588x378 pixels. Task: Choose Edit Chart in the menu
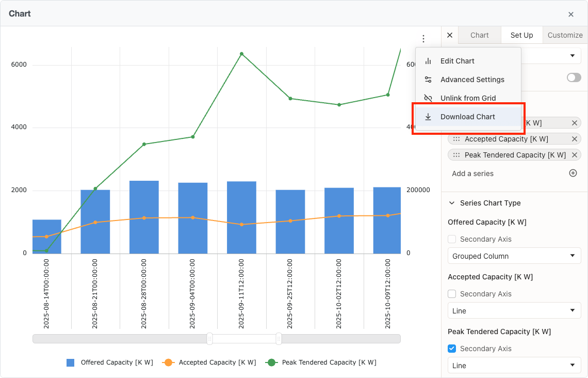click(457, 61)
